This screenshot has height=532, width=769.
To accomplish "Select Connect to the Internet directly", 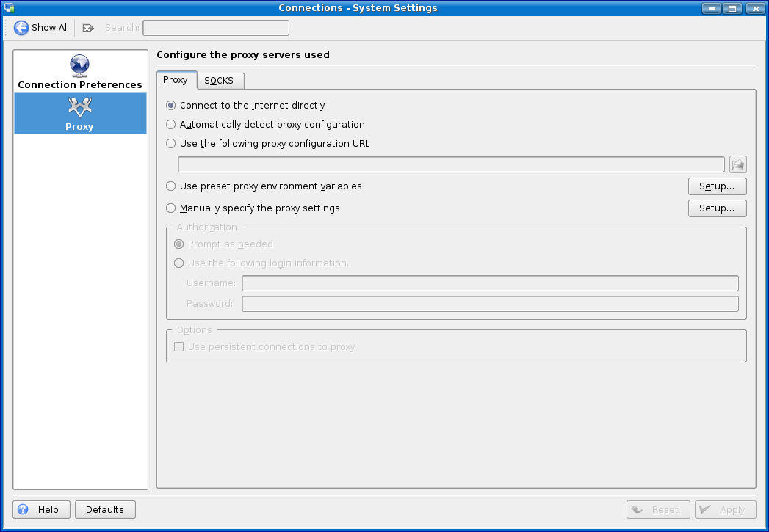I will coord(171,106).
